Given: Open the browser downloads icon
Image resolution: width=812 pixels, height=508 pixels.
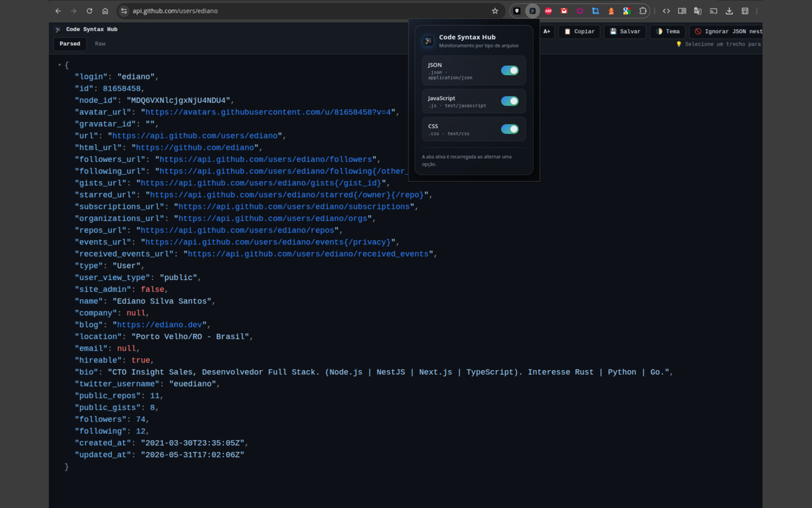Looking at the screenshot, I should click(730, 11).
